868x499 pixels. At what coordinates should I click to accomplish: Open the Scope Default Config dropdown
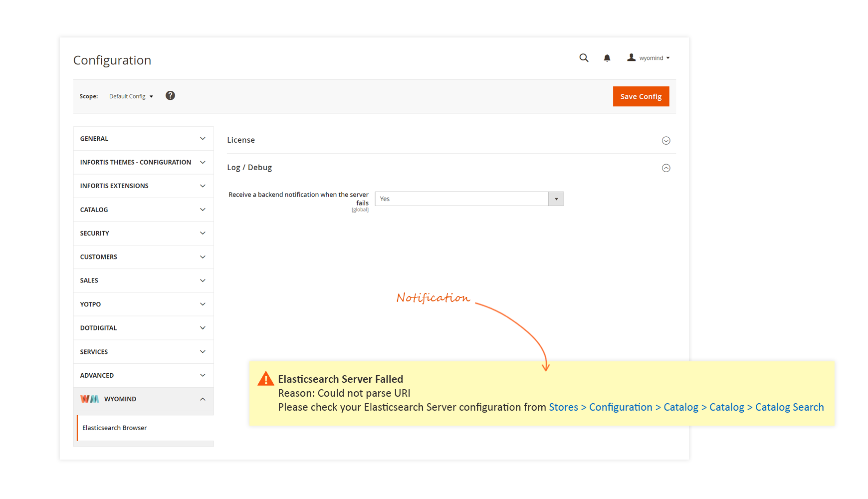[x=131, y=96]
